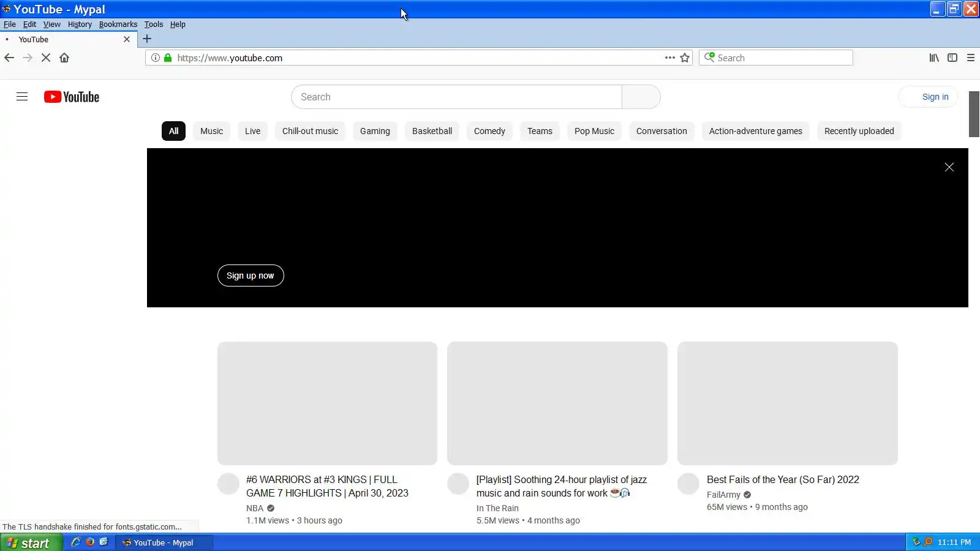Open the History menu
The width and height of the screenshot is (980, 551).
80,24
